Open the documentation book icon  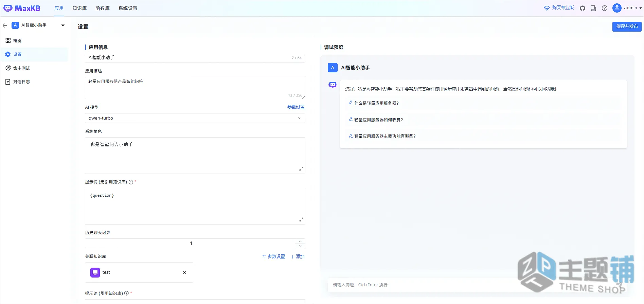pos(593,8)
